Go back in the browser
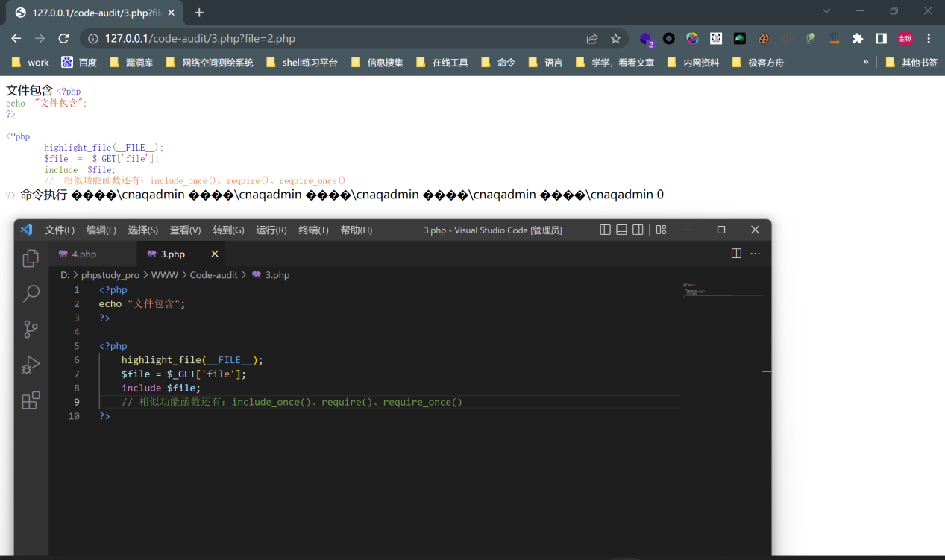Screen dimensions: 945x560 (16, 38)
